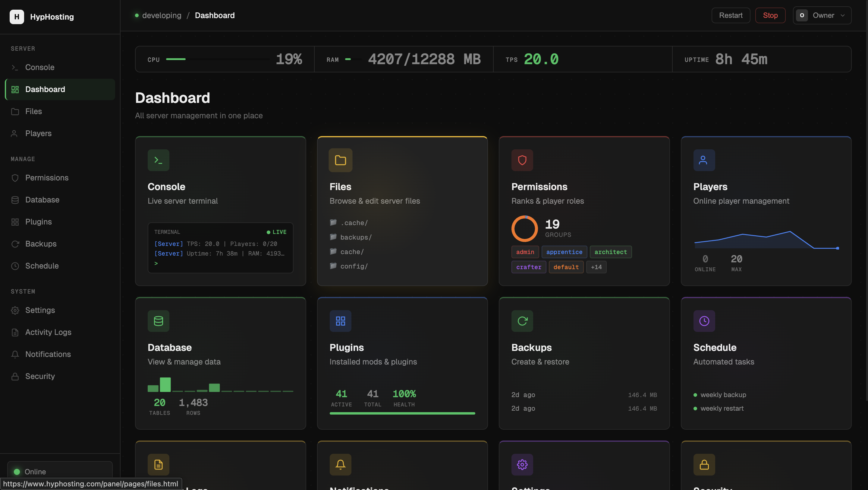
Task: Select Backups from the sidebar
Action: 41,244
